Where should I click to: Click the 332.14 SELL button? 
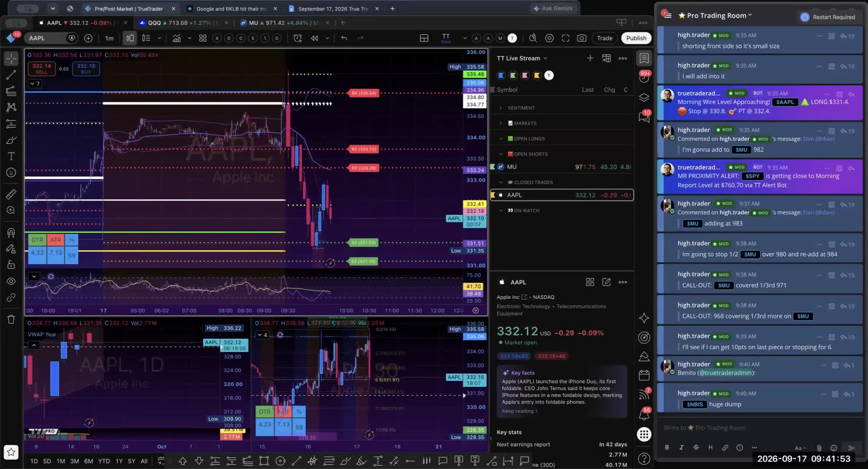(x=42, y=69)
